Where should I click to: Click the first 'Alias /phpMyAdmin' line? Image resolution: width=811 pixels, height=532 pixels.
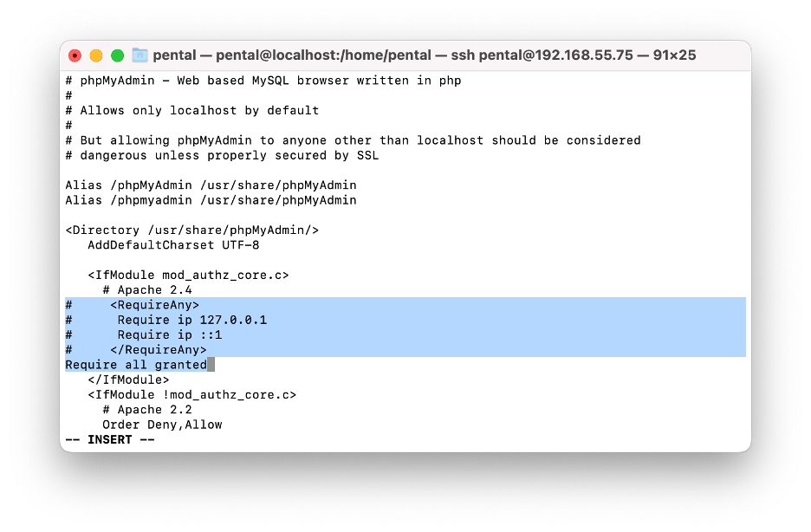tap(211, 185)
